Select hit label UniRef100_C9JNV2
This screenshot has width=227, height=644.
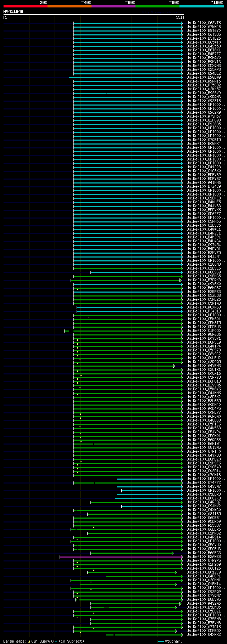pyautogui.click(x=204, y=506)
